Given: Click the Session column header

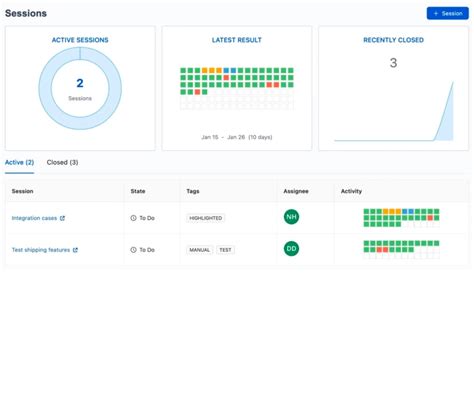Looking at the screenshot, I should click(22, 191).
